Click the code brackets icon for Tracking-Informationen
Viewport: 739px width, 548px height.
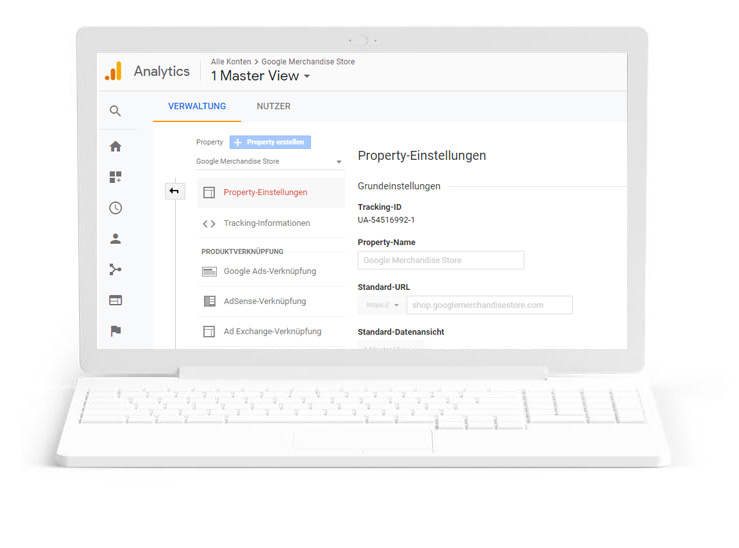click(209, 223)
